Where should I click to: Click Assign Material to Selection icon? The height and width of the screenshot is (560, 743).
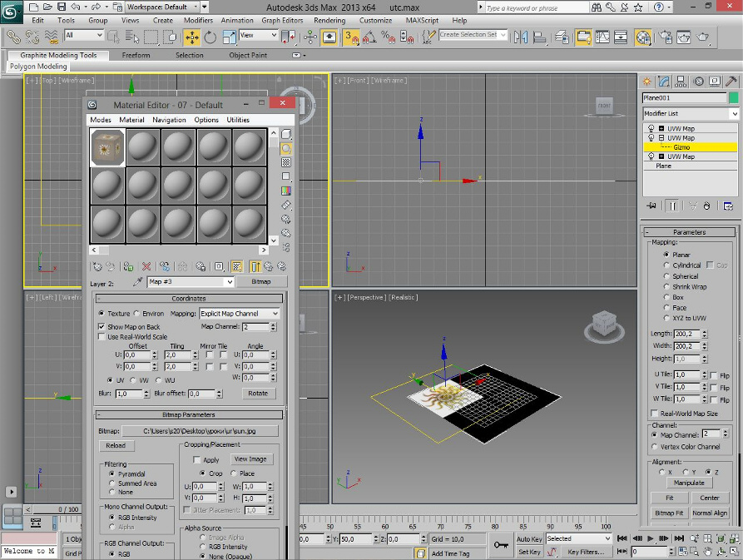tap(128, 267)
